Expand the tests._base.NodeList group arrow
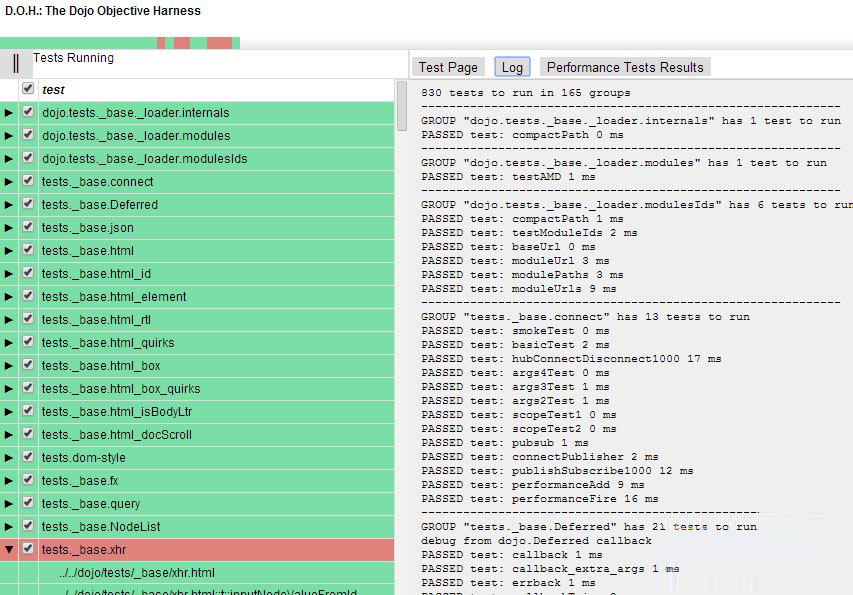Image resolution: width=853 pixels, height=595 pixels. [9, 527]
